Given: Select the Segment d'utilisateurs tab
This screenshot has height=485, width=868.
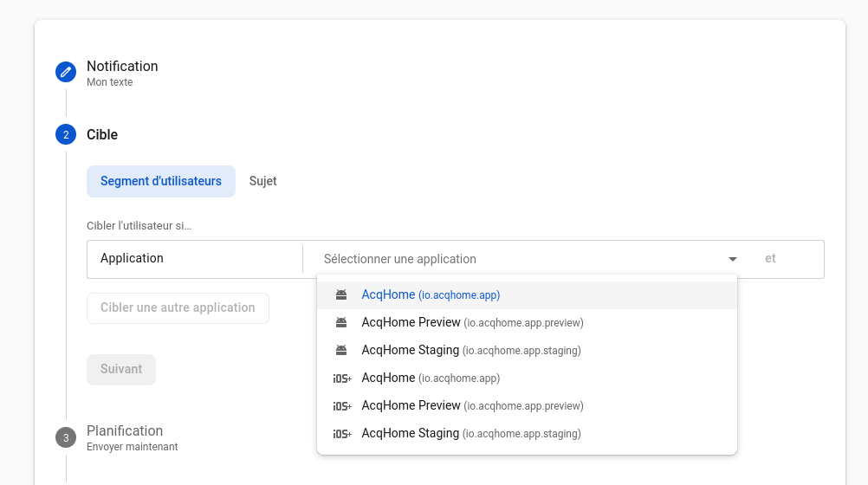Looking at the screenshot, I should pyautogui.click(x=161, y=181).
